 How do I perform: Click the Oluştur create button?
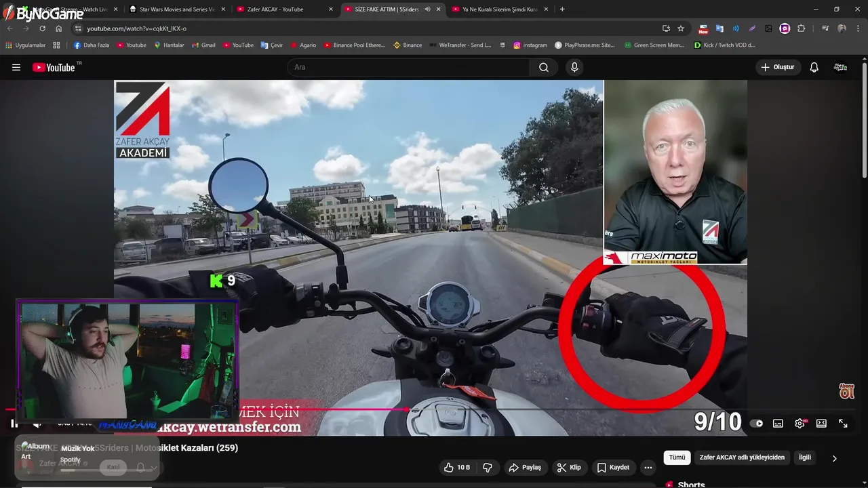(x=777, y=67)
